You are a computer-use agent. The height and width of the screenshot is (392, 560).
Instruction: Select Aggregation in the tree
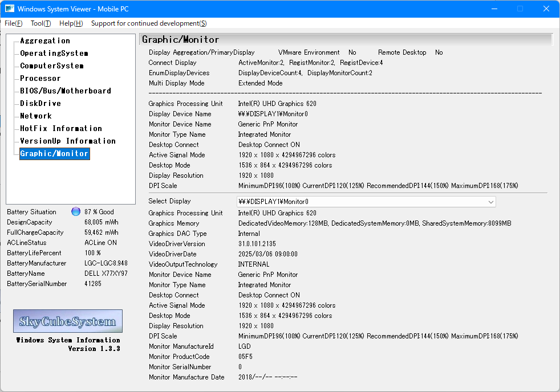tap(45, 41)
